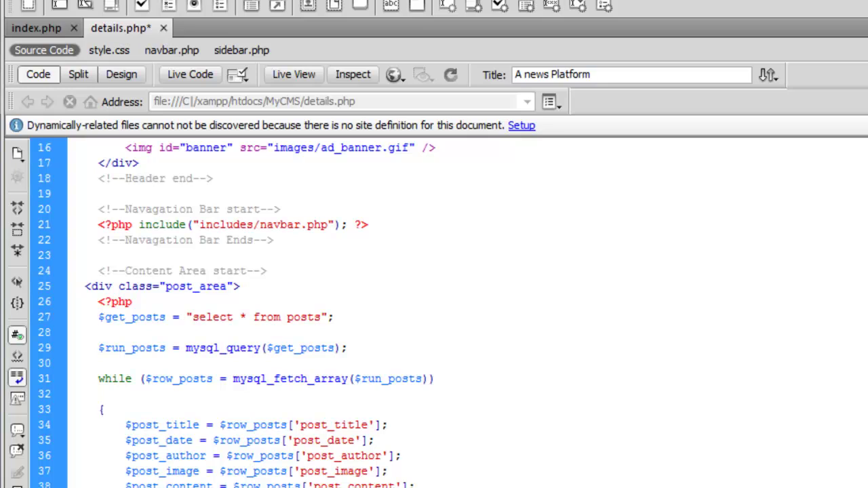
Task: Open Preview in Browser globe dropdown
Action: [395, 75]
